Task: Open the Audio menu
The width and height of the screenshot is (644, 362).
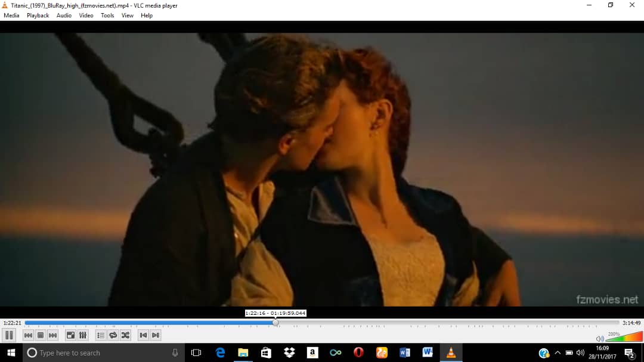Action: click(64, 16)
